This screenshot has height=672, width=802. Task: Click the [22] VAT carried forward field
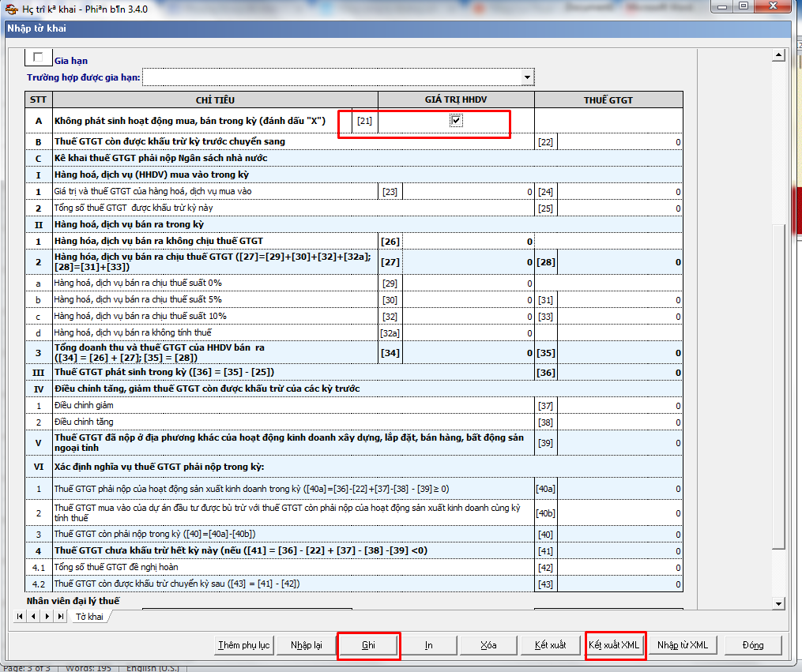tap(619, 142)
